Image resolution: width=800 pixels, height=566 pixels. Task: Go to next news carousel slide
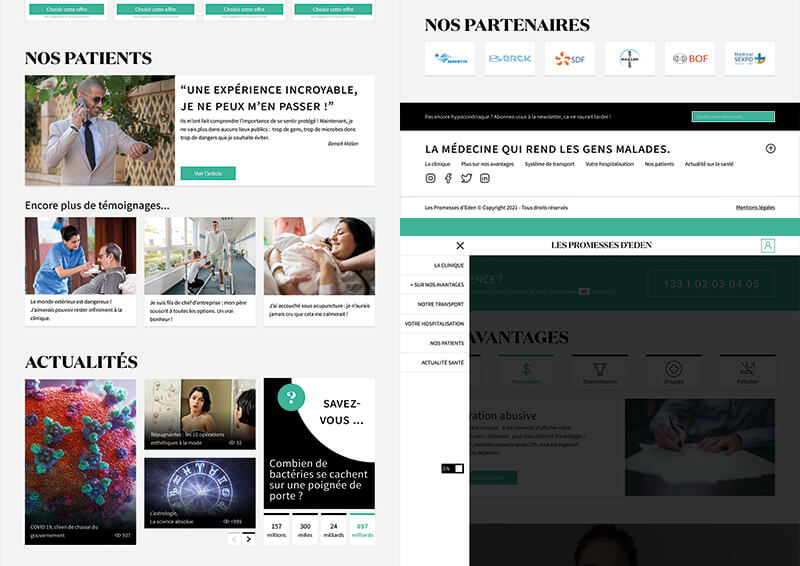click(x=249, y=539)
